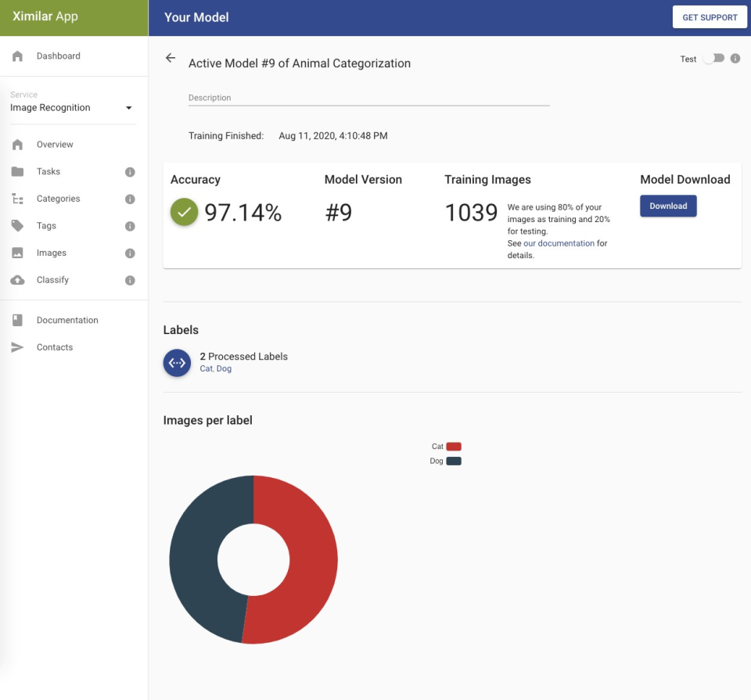
Task: Click the 'Active Model #9 of Animal Categorization' heading
Action: click(x=300, y=63)
